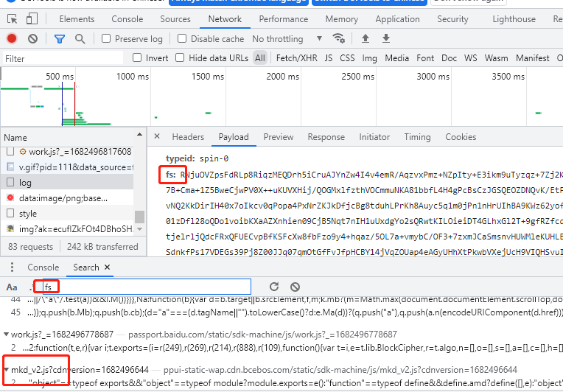Screen dimensions: 563x392
Task: Switch to the Performance tab
Action: (x=283, y=19)
